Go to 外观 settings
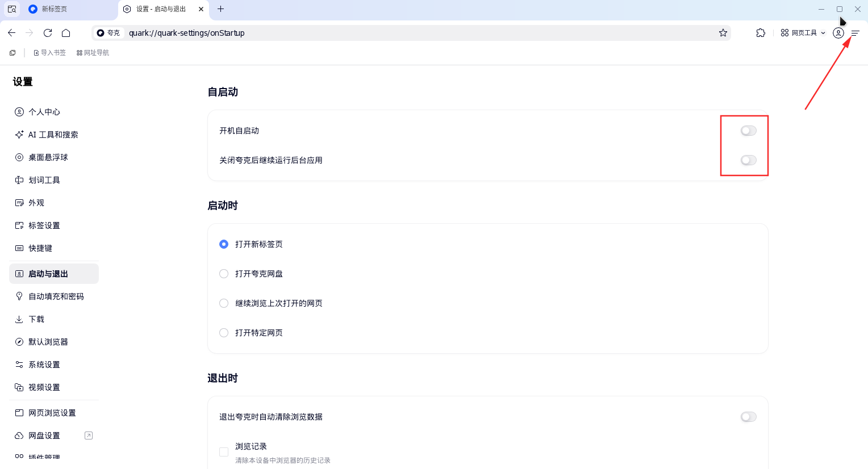This screenshot has width=868, height=469. tap(54, 203)
